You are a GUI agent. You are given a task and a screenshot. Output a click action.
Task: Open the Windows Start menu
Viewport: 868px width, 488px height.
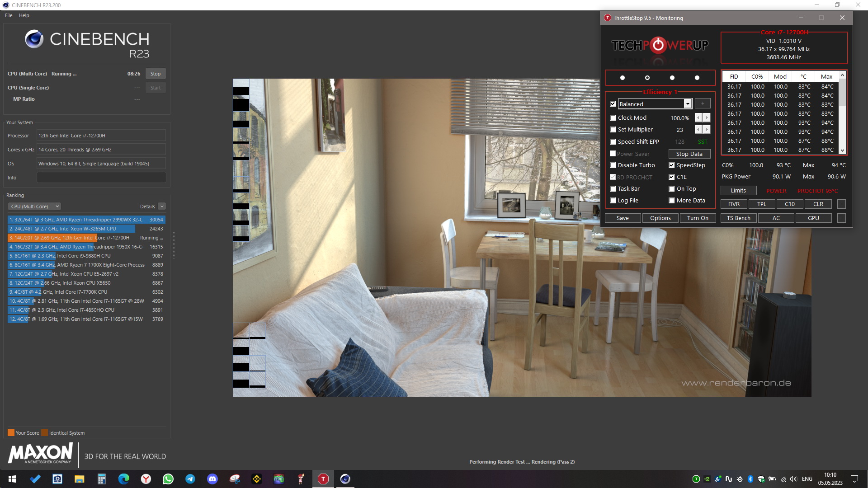coord(12,479)
